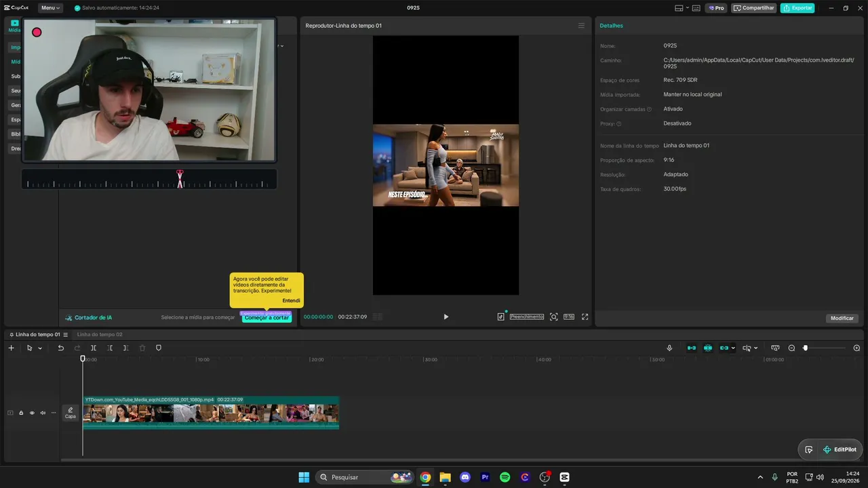
Task: Click the split clip icon in timeline toolbar
Action: pyautogui.click(x=94, y=348)
